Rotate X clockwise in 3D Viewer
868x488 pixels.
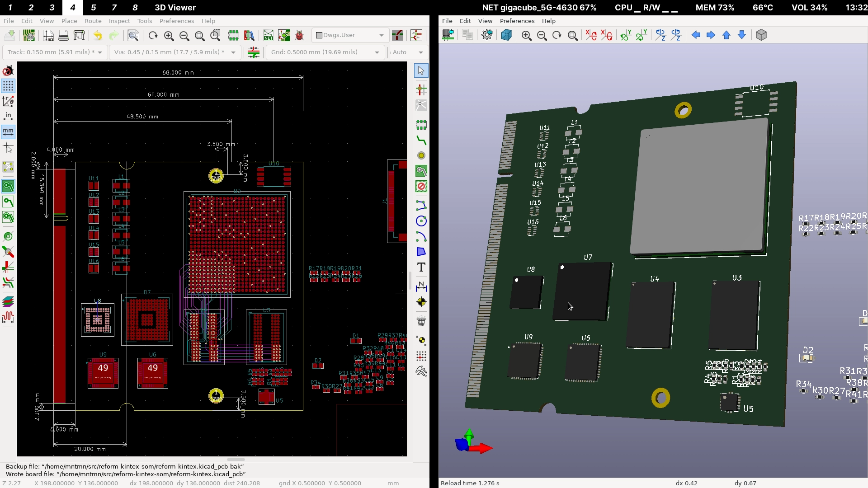coord(591,35)
